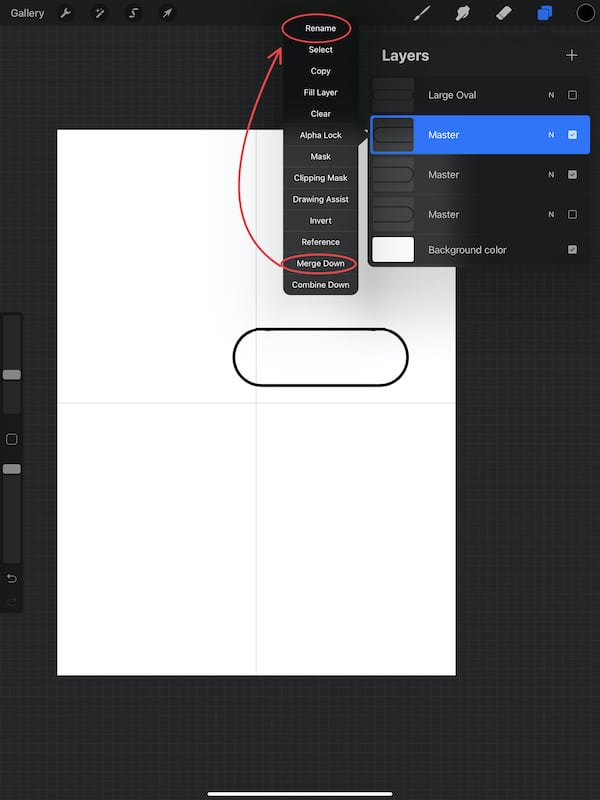Viewport: 600px width, 800px height.
Task: Open blend mode N of Large Oval
Action: coord(551,95)
